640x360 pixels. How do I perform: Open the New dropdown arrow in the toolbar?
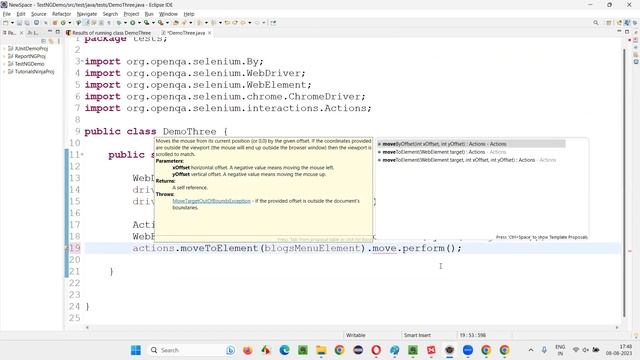(12, 23)
